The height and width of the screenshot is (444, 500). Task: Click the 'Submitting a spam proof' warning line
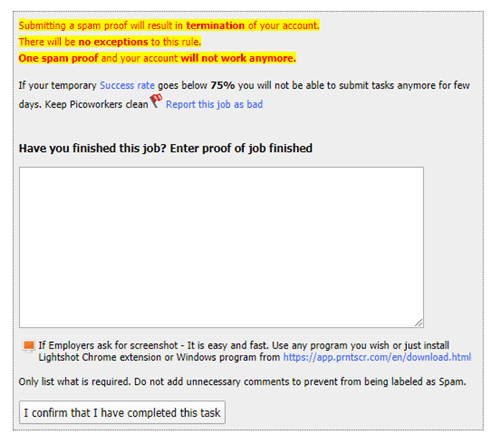coord(169,25)
